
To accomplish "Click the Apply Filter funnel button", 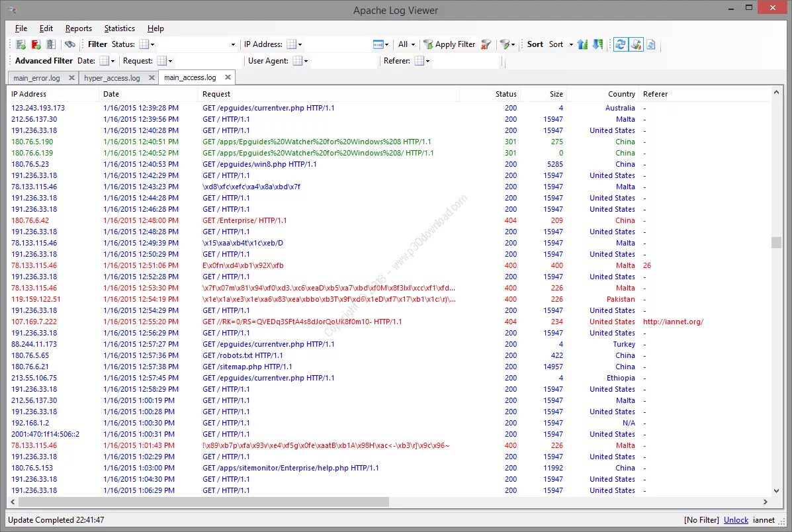I will [x=449, y=44].
